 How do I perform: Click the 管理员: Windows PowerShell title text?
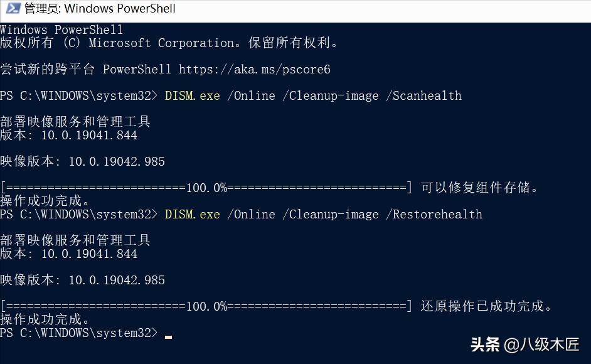pyautogui.click(x=98, y=8)
